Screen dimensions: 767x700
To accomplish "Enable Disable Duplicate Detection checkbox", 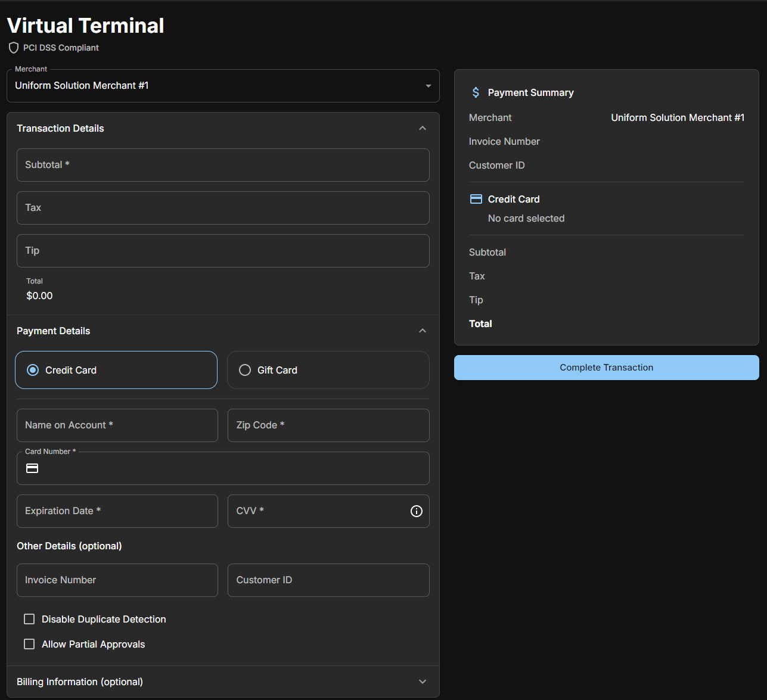I will (x=29, y=619).
